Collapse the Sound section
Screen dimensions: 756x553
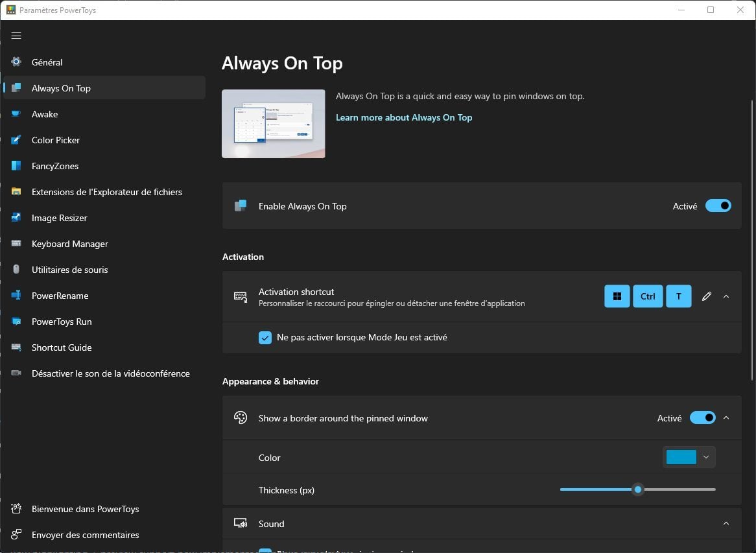pos(726,524)
